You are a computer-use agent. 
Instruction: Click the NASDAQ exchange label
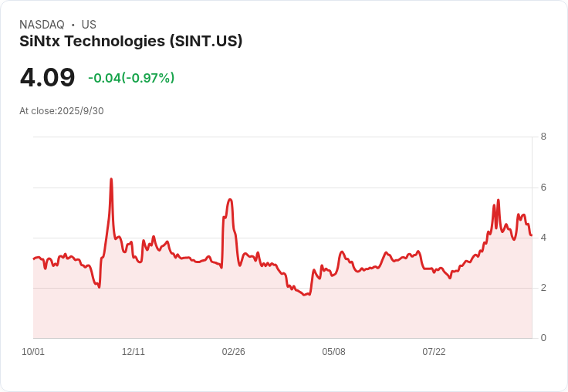pos(42,25)
